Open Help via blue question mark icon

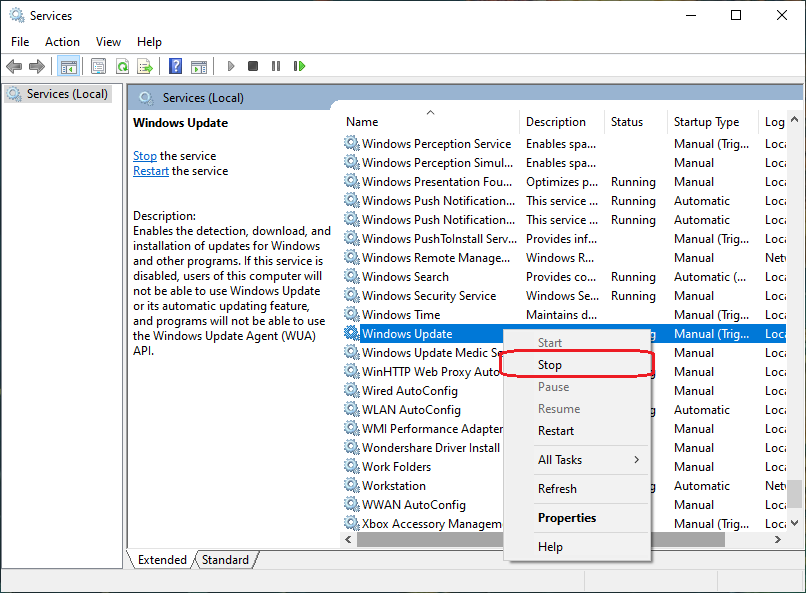tap(175, 66)
